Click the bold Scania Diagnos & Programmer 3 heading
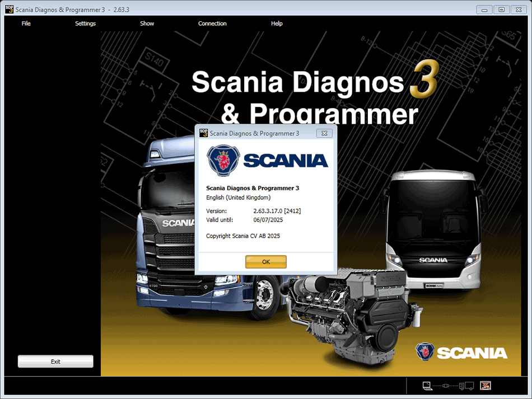This screenshot has height=399, width=532. [x=253, y=188]
